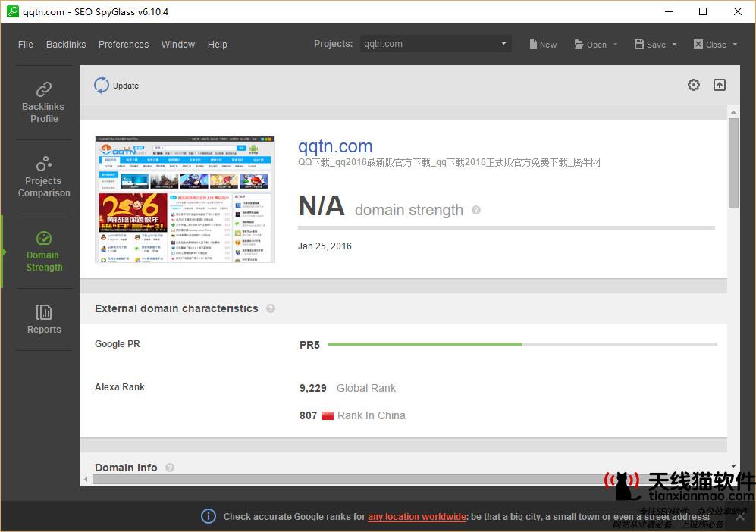Click the 'N/A' domain strength value
The height and width of the screenshot is (532, 756).
(x=322, y=206)
